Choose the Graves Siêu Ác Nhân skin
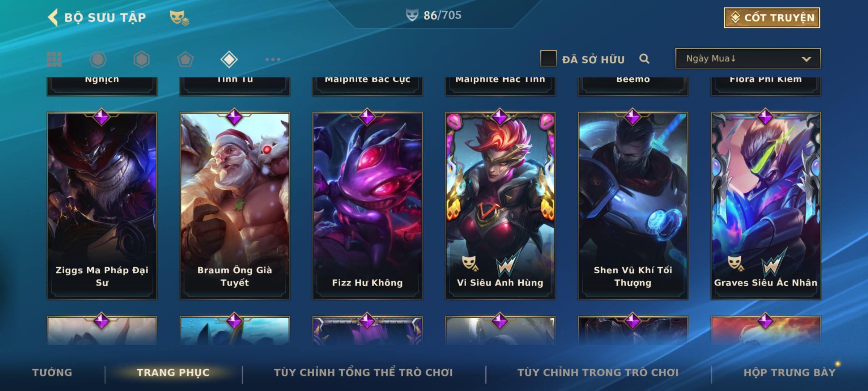Screen dimensions: 868x391 (x=766, y=206)
